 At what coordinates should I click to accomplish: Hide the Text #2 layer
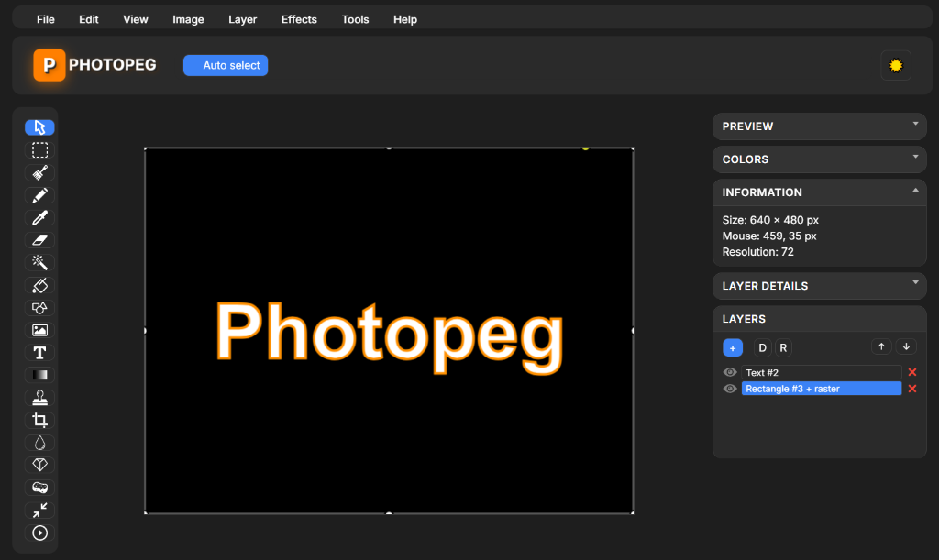[729, 371]
